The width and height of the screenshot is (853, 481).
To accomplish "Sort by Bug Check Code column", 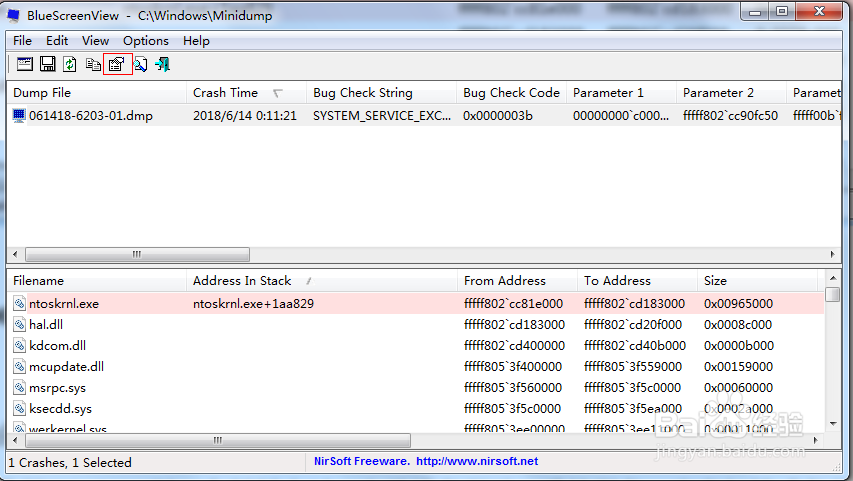I will tap(511, 93).
